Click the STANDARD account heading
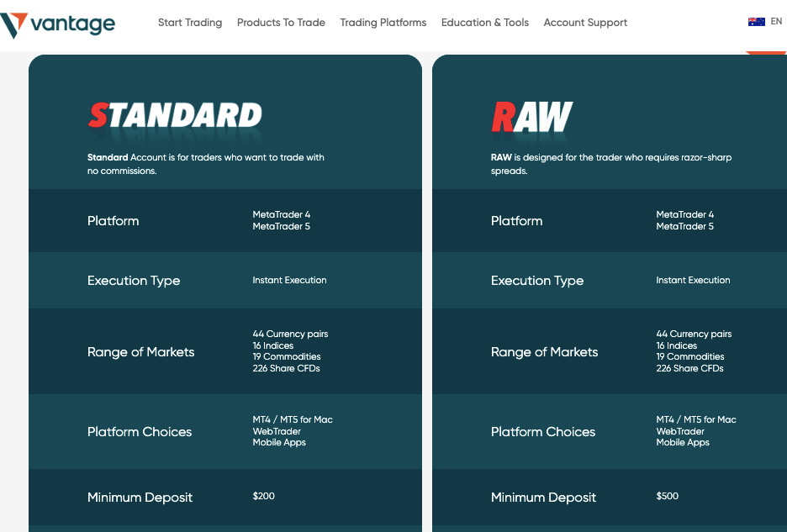This screenshot has height=532, width=787. point(175,115)
